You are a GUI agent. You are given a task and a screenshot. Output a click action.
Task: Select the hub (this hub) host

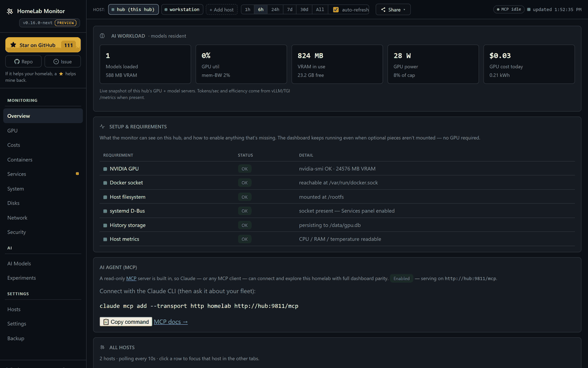133,9
